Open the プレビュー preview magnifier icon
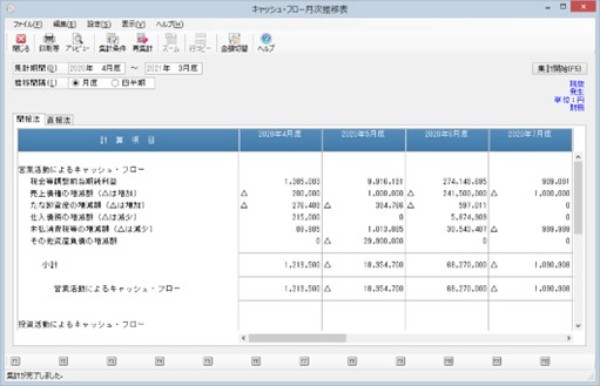Image resolution: width=600 pixels, height=386 pixels. coord(77,42)
